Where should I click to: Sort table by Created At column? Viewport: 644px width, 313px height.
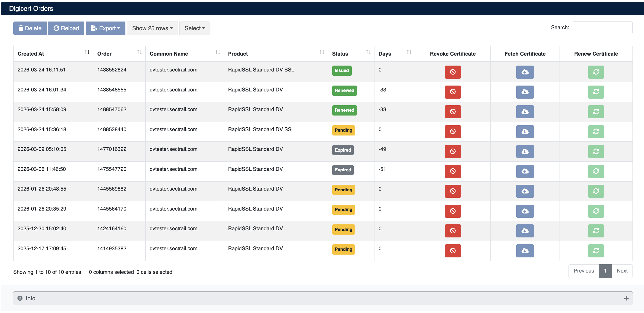point(53,54)
